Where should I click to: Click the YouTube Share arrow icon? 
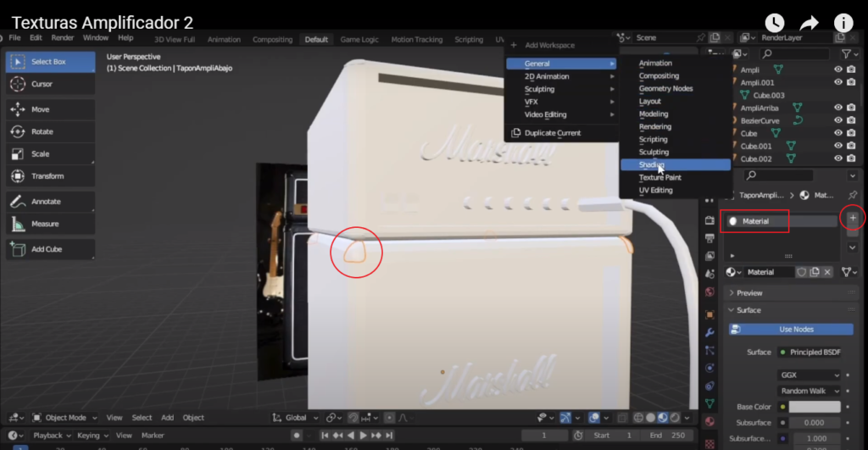click(x=809, y=23)
